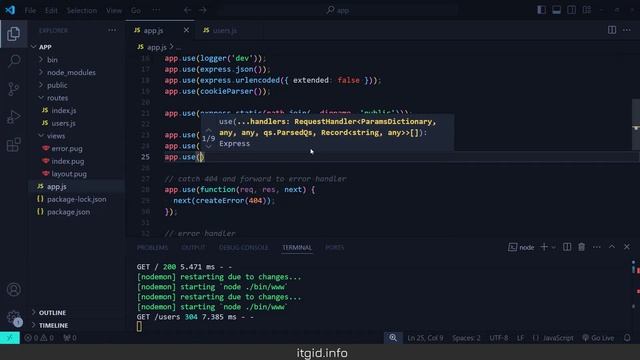640x360 pixels.
Task: Close the app.js editor tab
Action: (x=186, y=30)
